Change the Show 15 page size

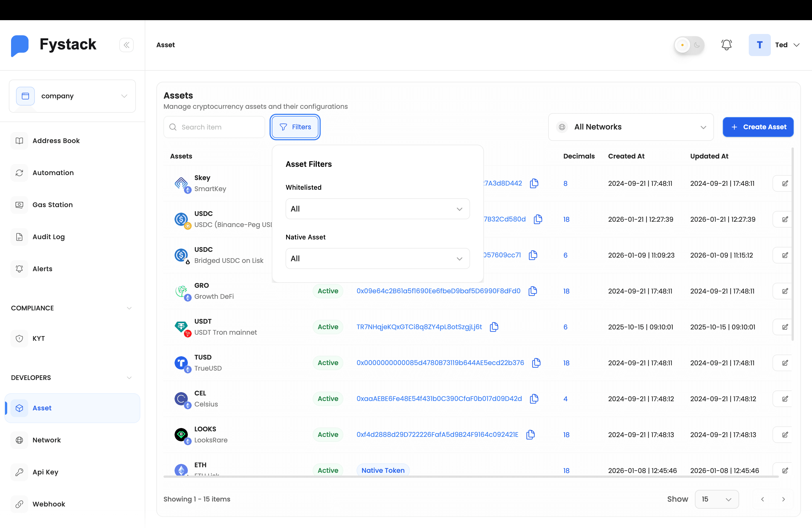coord(716,499)
